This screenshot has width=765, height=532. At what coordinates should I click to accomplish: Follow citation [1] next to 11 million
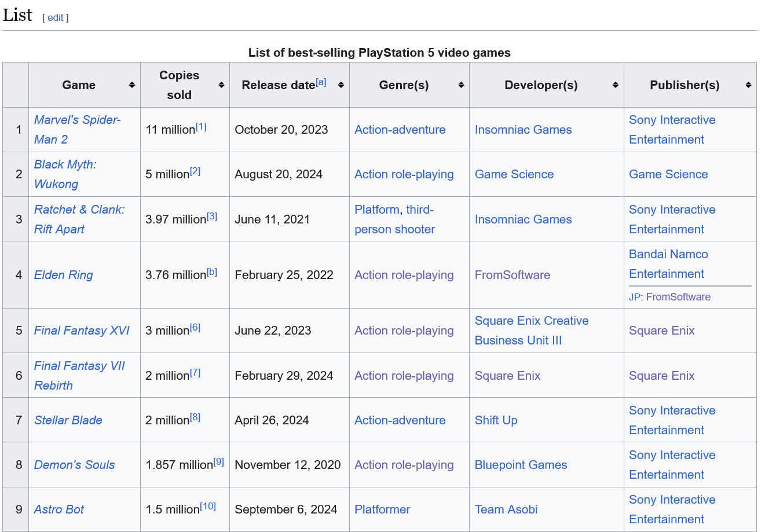(201, 126)
